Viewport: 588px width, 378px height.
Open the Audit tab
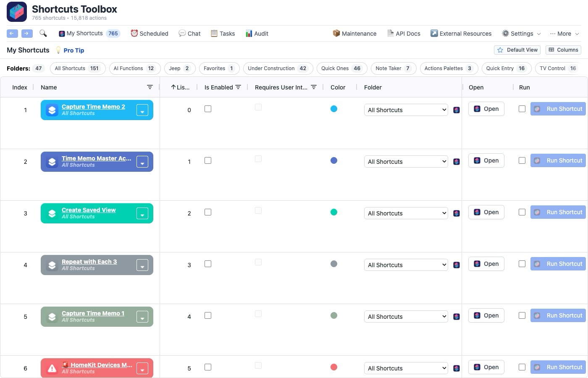[x=257, y=34]
